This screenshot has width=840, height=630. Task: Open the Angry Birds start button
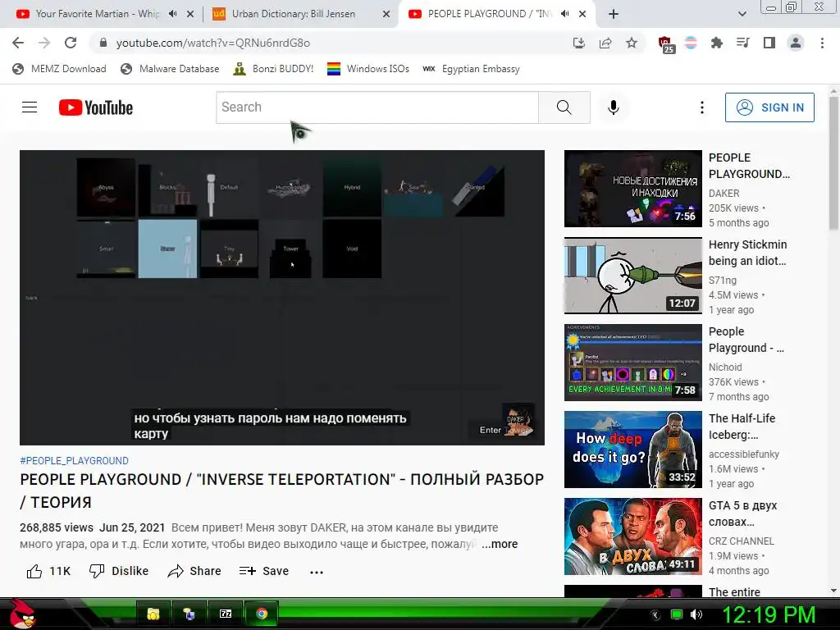(x=22, y=614)
